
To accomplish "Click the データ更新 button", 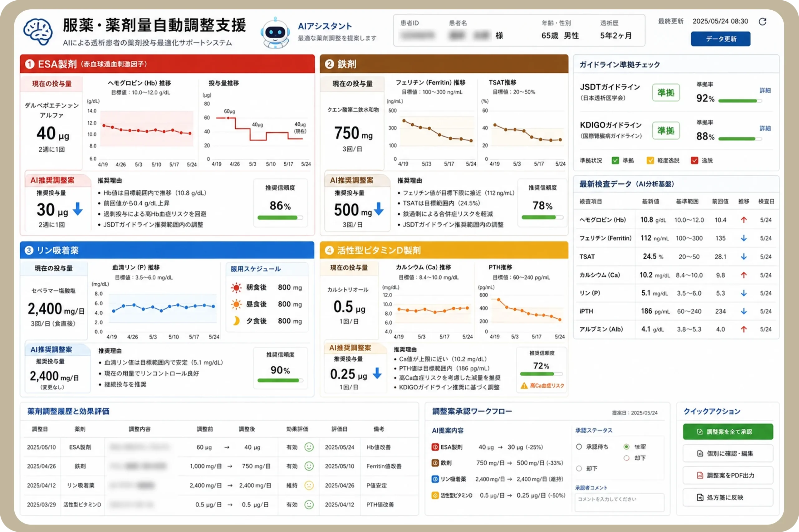I will (x=720, y=39).
